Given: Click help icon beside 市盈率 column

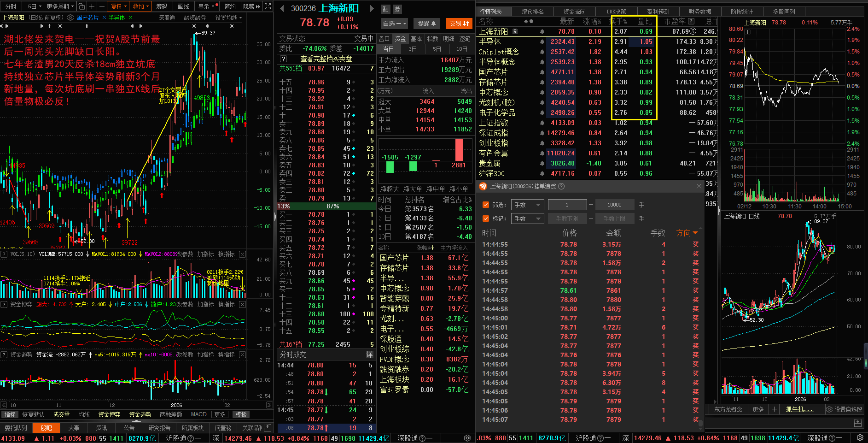Looking at the screenshot, I should click(x=691, y=21).
